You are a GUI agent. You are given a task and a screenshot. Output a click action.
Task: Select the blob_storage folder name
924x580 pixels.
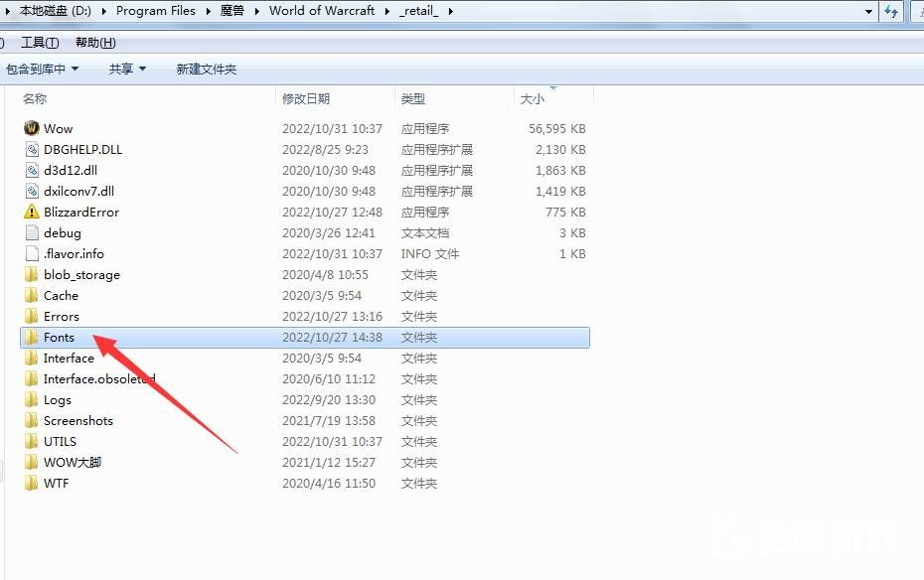[x=81, y=275]
